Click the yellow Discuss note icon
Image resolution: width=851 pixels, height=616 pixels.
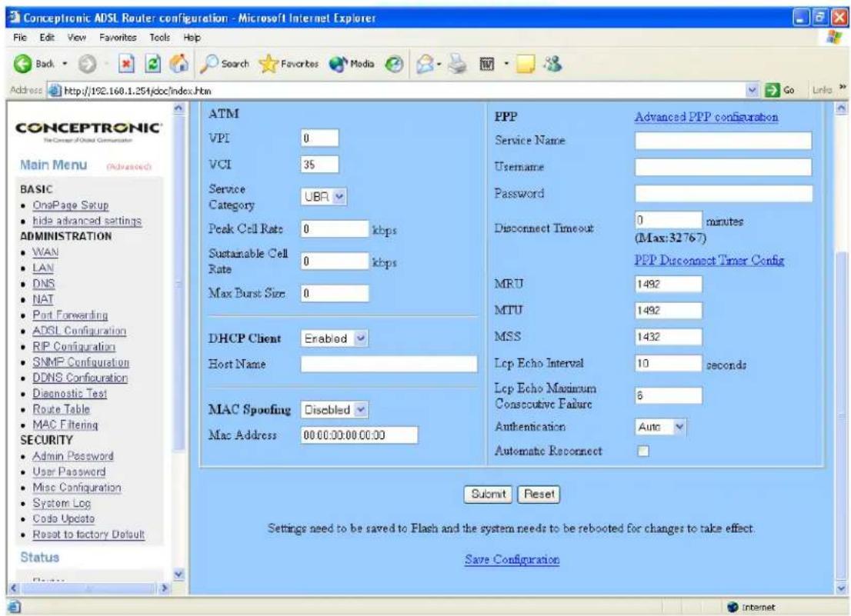[526, 64]
